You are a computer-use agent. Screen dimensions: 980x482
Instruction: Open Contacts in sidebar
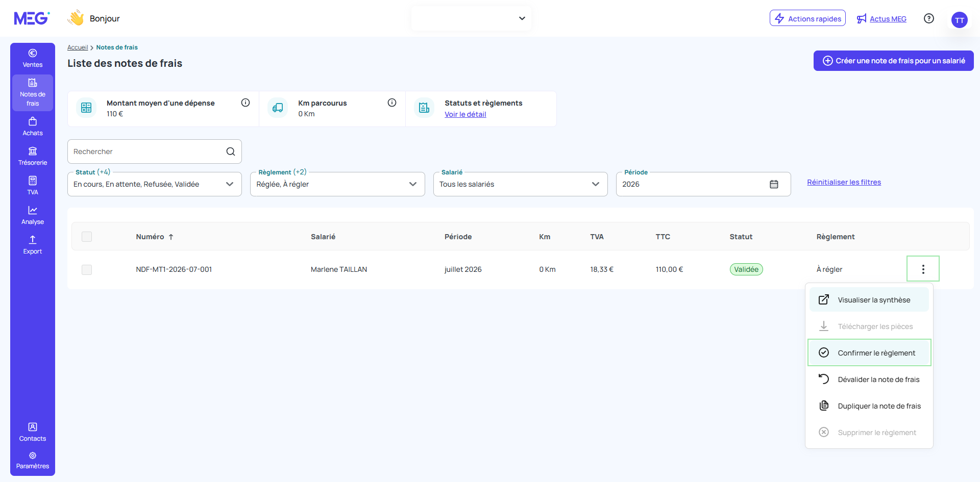pos(33,432)
